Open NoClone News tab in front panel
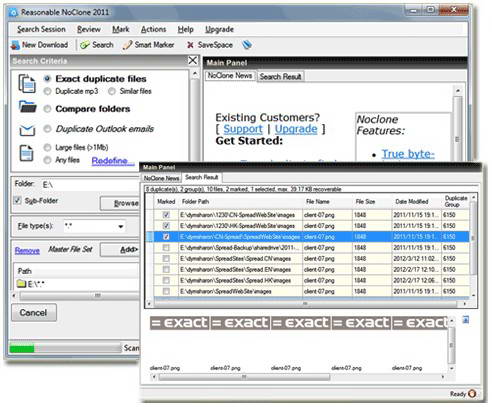 [x=161, y=178]
